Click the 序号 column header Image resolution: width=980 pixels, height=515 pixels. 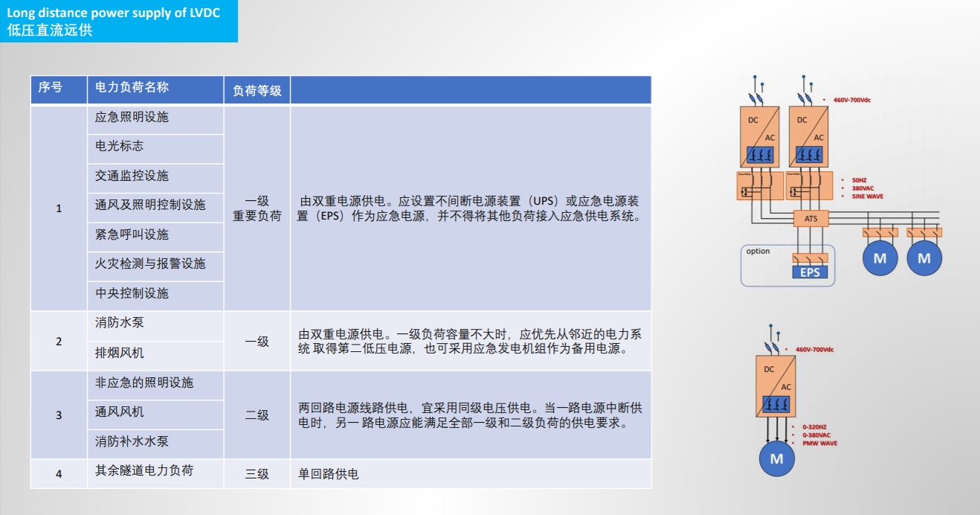[51, 88]
